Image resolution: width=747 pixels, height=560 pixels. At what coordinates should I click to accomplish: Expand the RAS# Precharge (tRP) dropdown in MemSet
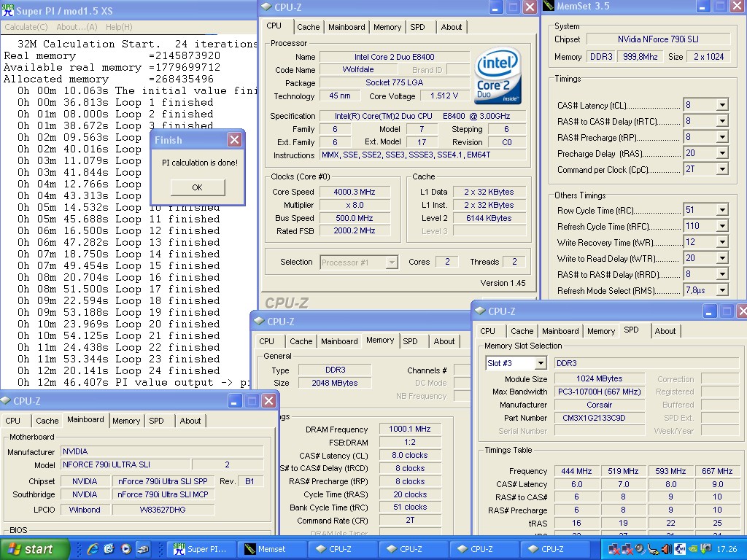(x=722, y=138)
